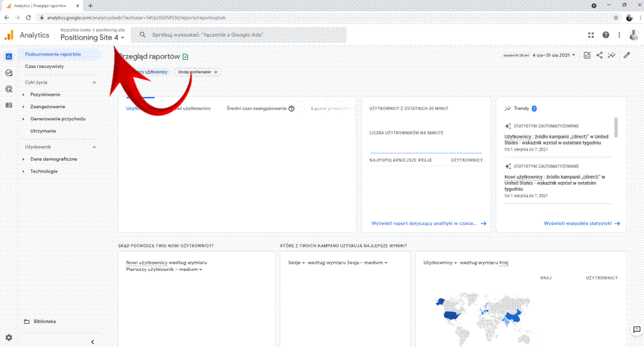Expand the Dane demograficzne item
Image resolution: width=644 pixels, height=347 pixels.
23,159
